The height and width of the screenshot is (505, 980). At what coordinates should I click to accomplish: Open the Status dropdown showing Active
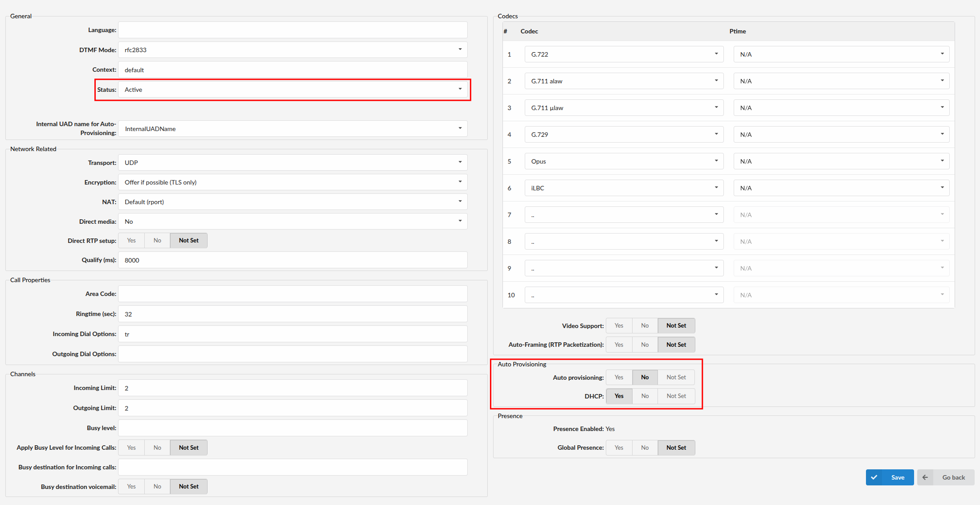292,90
